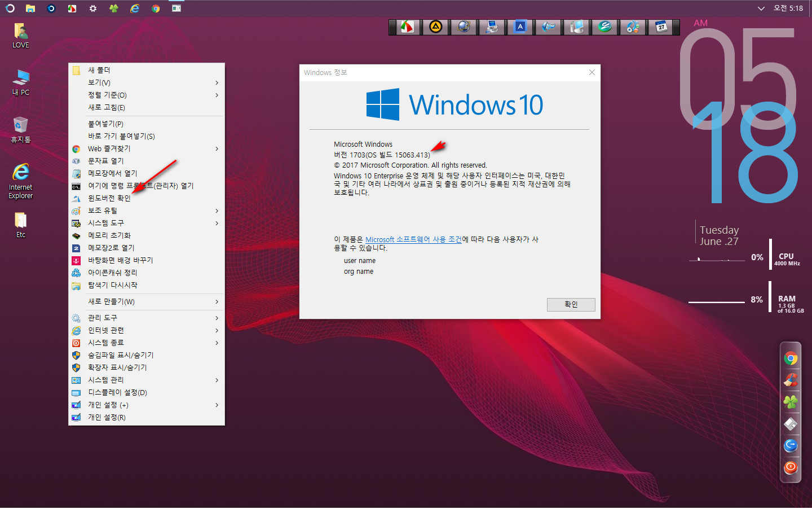Expand the 인터넷 관련 submenu
Image resolution: width=812 pixels, height=508 pixels.
147,330
